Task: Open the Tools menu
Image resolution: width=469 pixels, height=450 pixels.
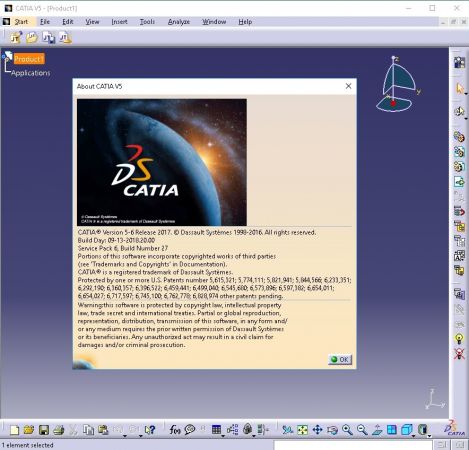Action: (147, 22)
